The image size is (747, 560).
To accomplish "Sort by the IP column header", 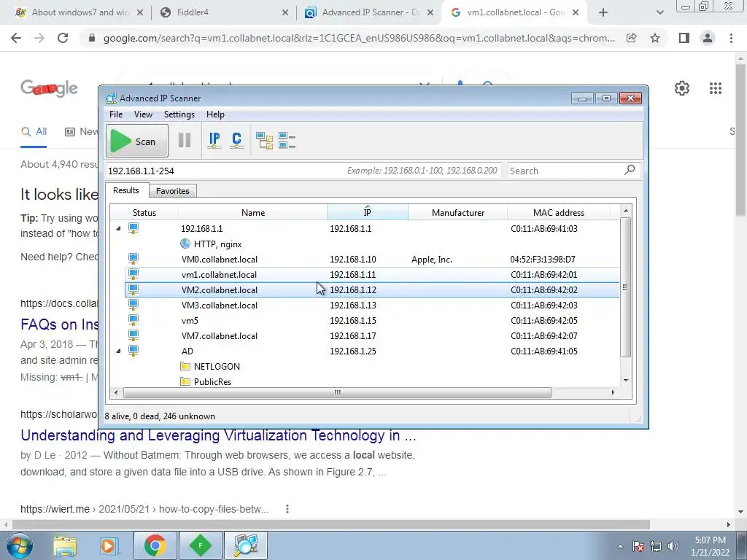I will tap(368, 212).
